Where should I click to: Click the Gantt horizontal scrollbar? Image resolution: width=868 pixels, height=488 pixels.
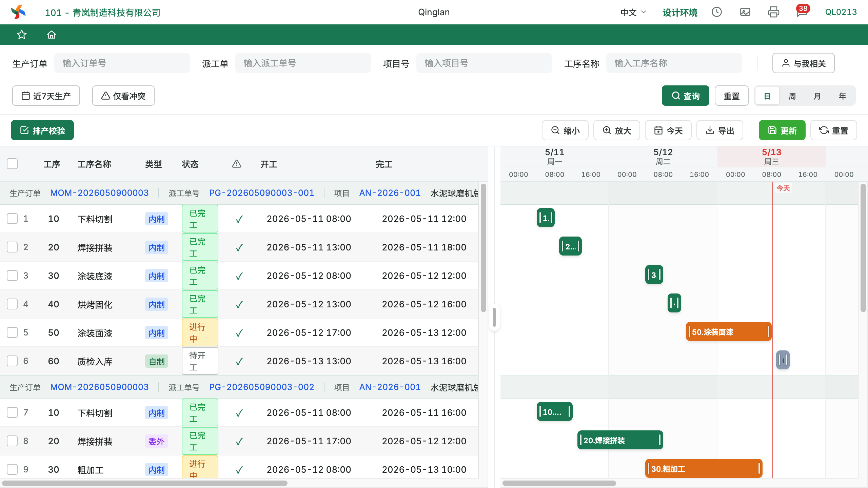point(559,483)
